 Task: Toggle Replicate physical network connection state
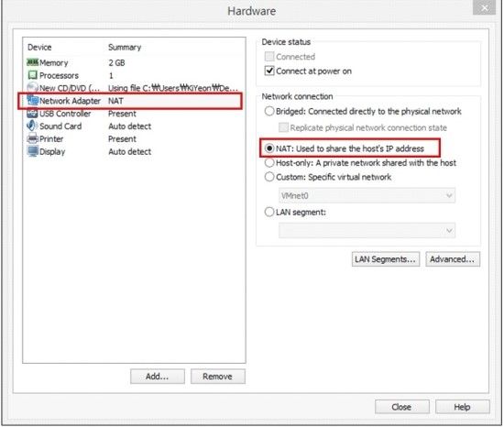283,127
